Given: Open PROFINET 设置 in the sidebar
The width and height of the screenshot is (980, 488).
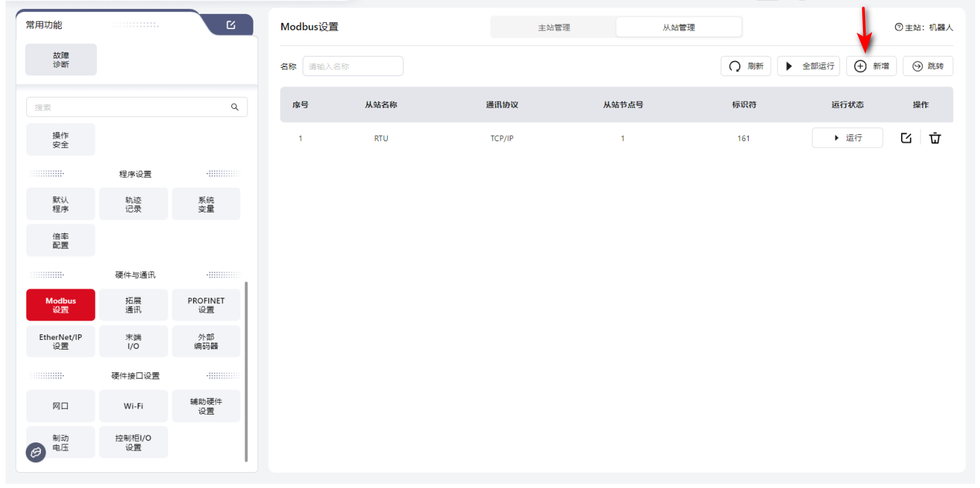Looking at the screenshot, I should (206, 305).
